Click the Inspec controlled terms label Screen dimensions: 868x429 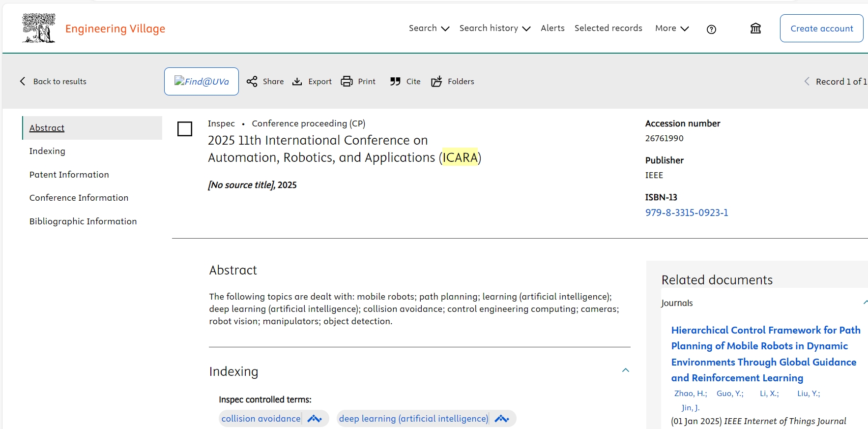(x=265, y=399)
